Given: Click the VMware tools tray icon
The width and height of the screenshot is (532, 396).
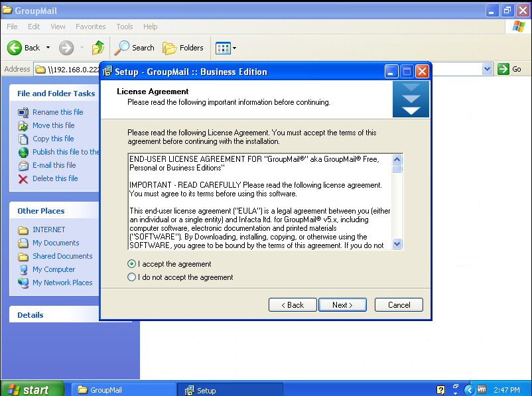Looking at the screenshot, I should 482,389.
